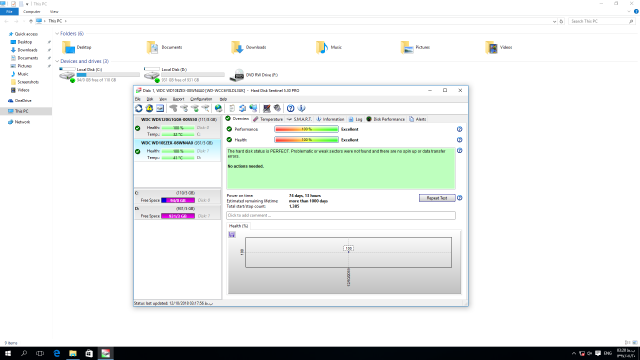Click the gray configuration icon beside the chart icon
The image size is (640, 360).
[x=278, y=108]
